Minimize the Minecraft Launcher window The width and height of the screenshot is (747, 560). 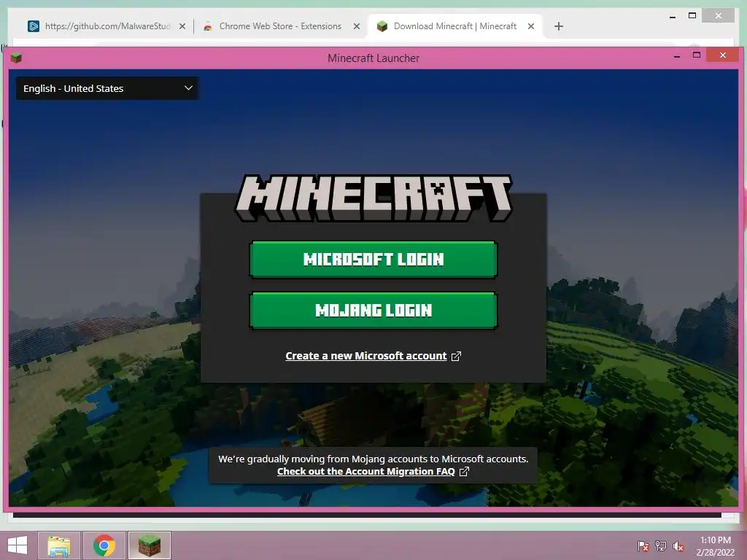676,56
